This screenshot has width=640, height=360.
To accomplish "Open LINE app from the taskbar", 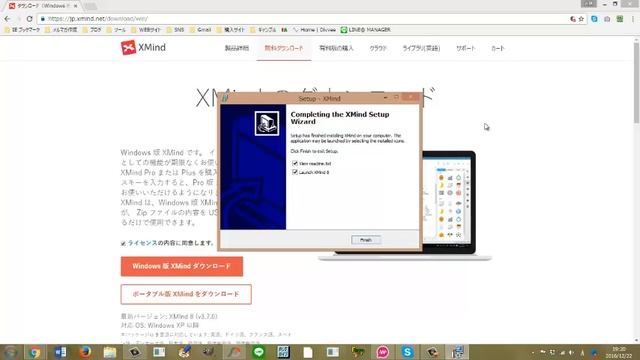I will pos(259,352).
